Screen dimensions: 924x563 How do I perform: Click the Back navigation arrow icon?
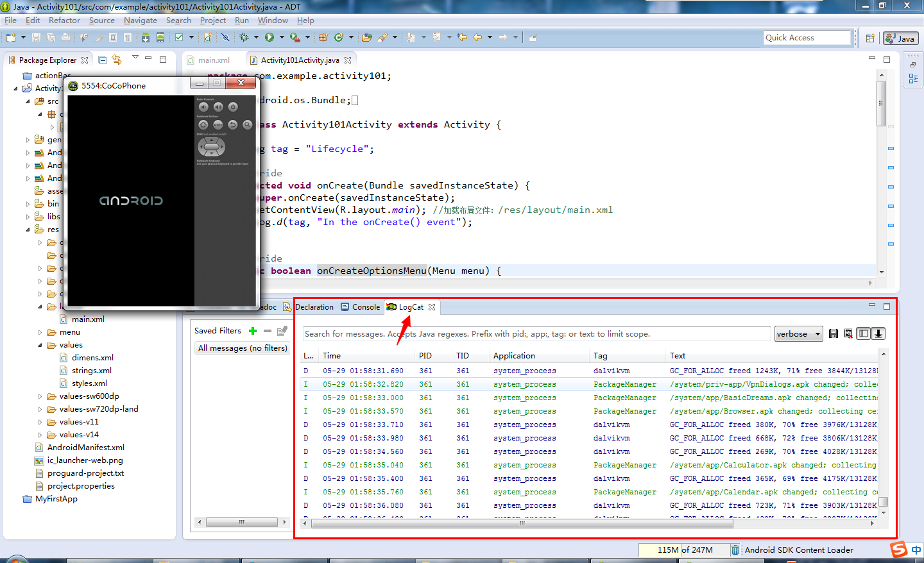477,37
